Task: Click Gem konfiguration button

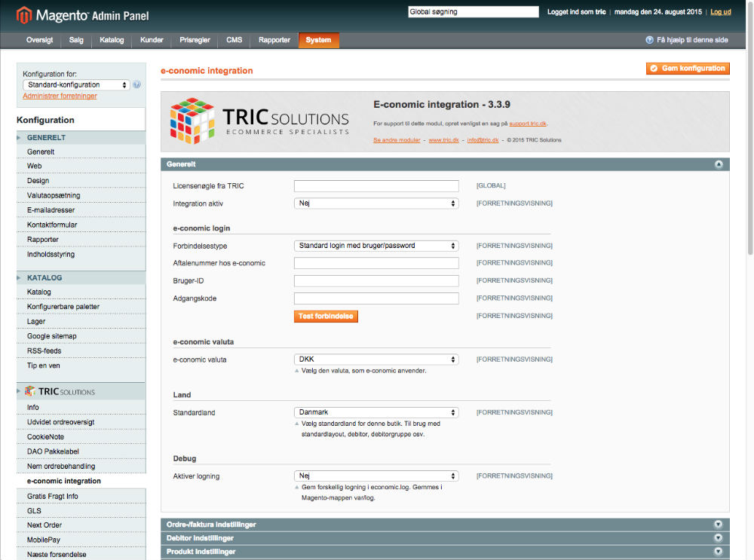Action: click(688, 69)
